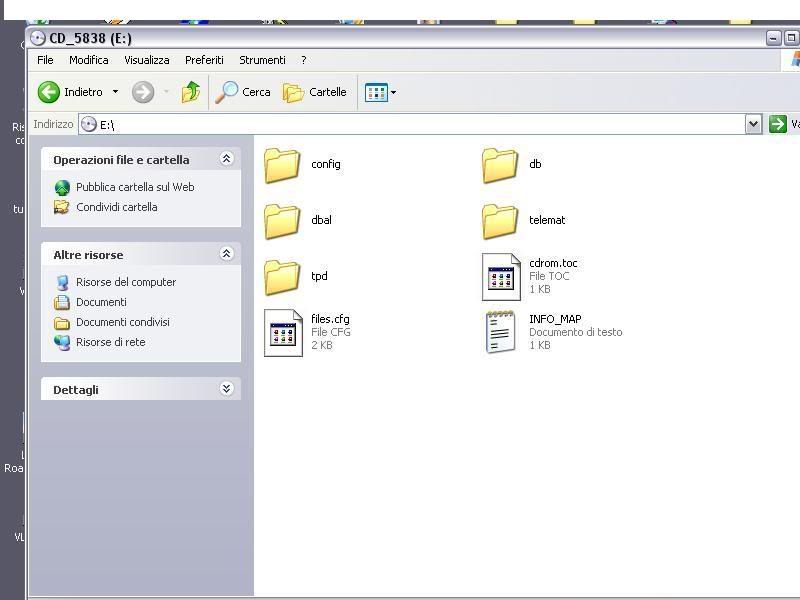Click the CD icon in the title bar

point(38,38)
